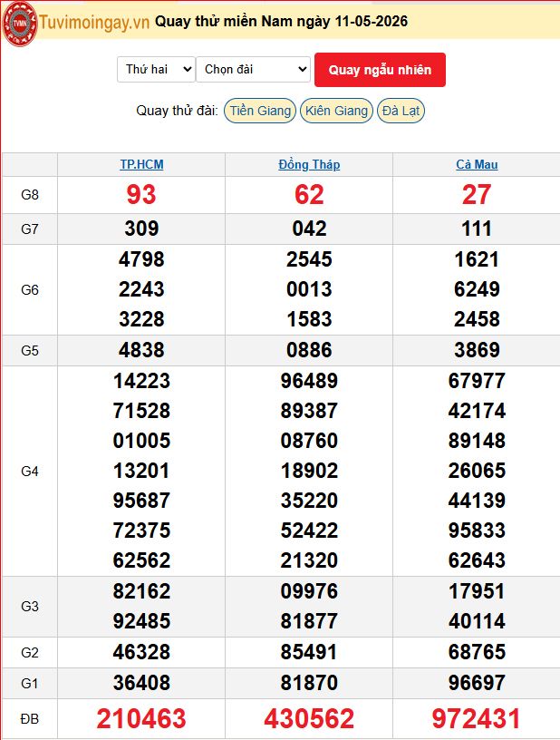
Task: Open the 'Thứ hai' weekday dropdown
Action: (156, 69)
